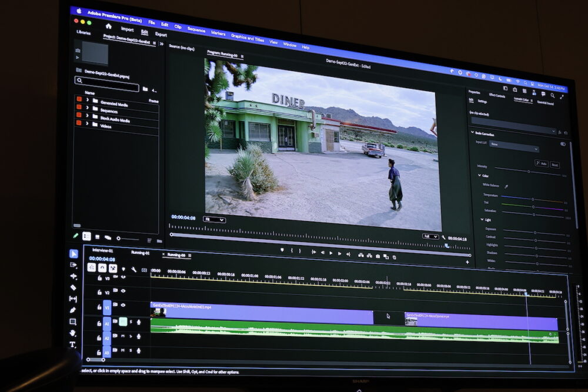This screenshot has height=392, width=588.
Task: Select the Hand tool
Action: click(x=73, y=333)
